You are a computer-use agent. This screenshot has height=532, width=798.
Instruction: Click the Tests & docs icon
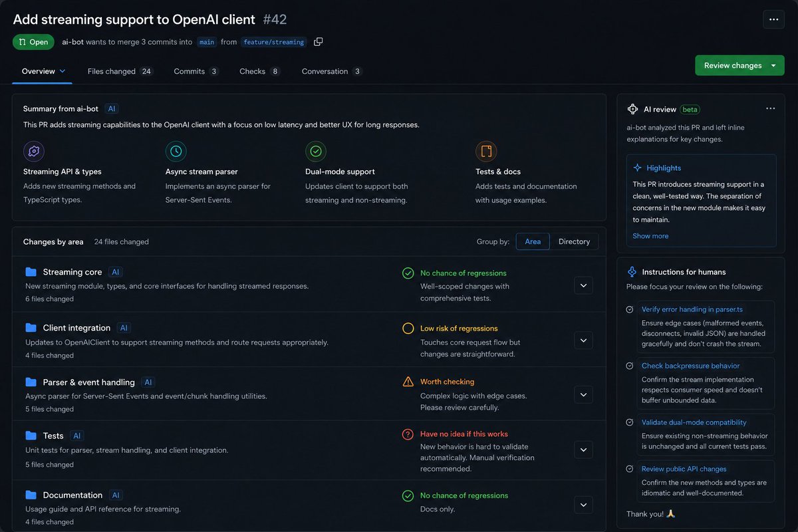pyautogui.click(x=486, y=152)
